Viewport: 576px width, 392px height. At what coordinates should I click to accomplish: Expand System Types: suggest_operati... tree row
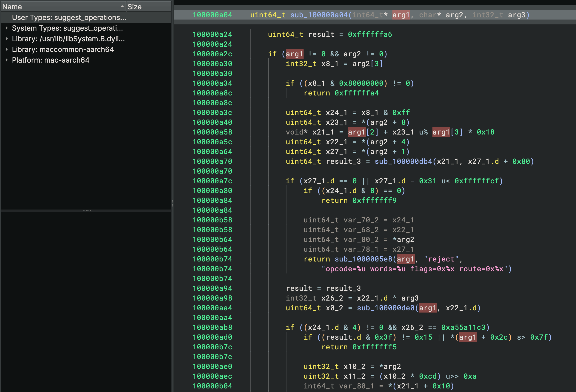coord(7,28)
